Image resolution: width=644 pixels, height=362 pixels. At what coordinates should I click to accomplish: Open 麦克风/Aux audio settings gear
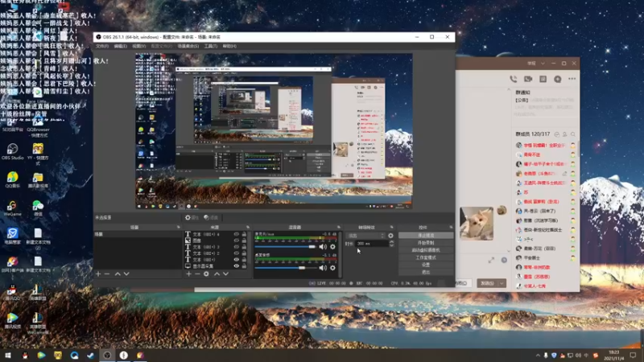332,247
